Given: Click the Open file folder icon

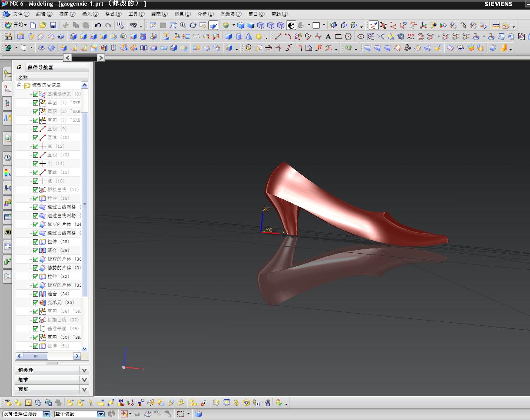Looking at the screenshot, I should pos(43,25).
